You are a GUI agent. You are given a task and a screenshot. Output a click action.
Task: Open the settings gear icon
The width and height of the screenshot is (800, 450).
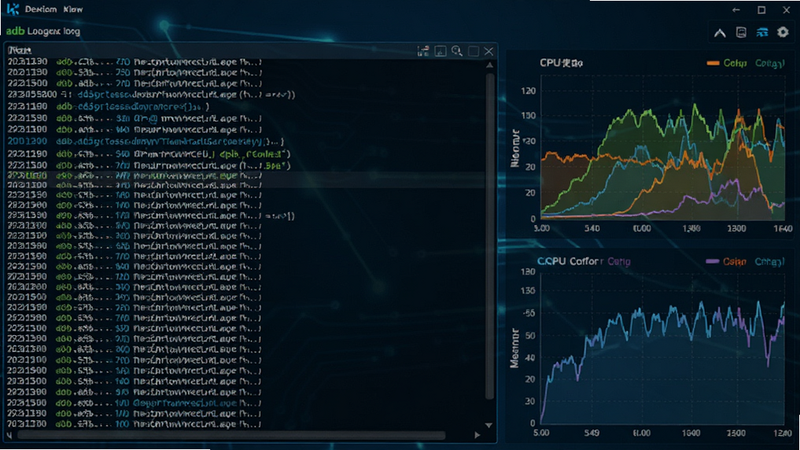(x=783, y=32)
